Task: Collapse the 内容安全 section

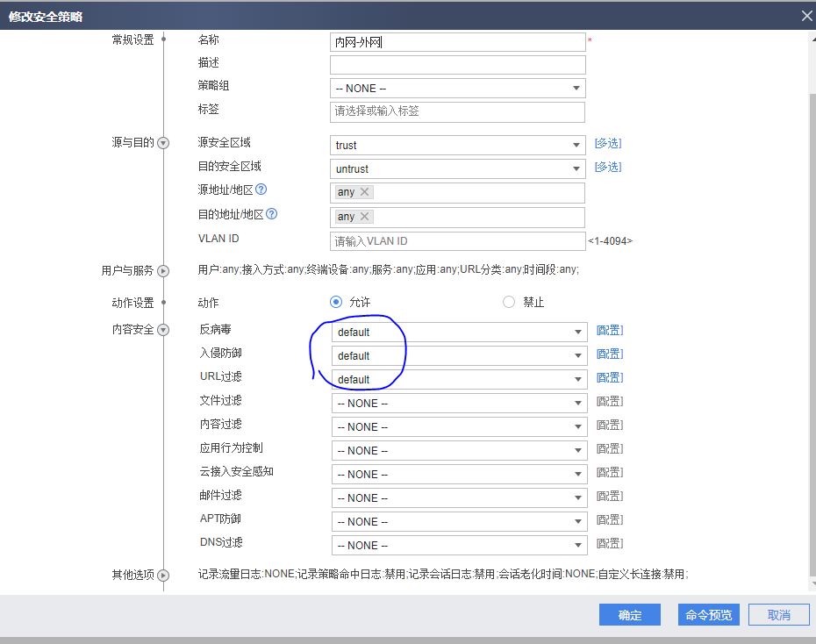Action: click(x=162, y=330)
